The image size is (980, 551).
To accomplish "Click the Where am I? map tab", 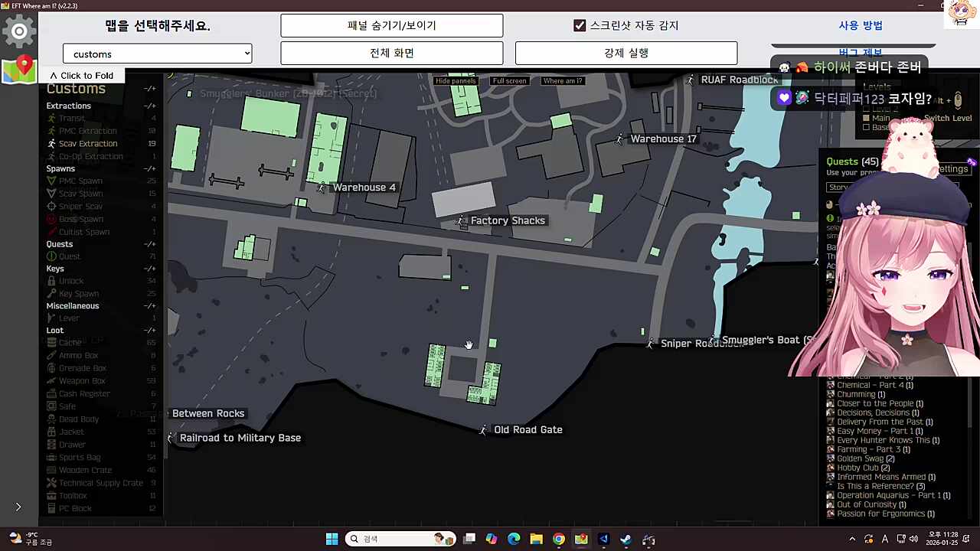I will 563,81.
